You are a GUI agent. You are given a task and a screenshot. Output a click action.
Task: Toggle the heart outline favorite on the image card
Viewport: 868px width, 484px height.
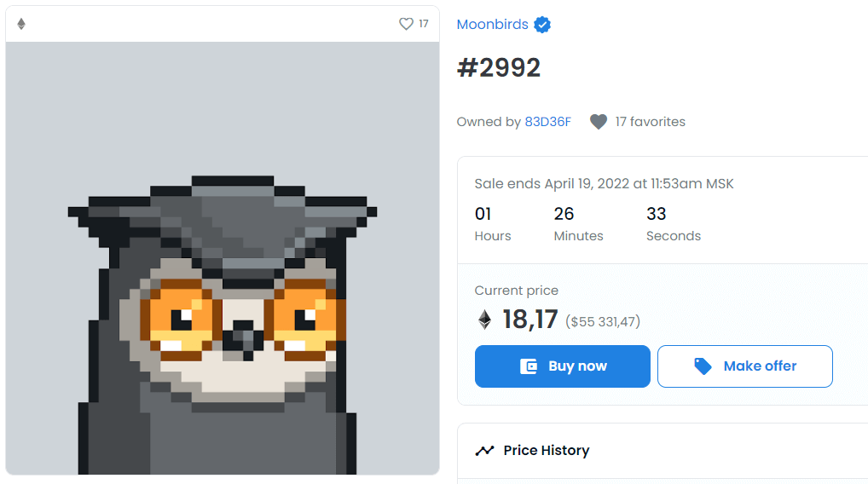[x=406, y=24]
